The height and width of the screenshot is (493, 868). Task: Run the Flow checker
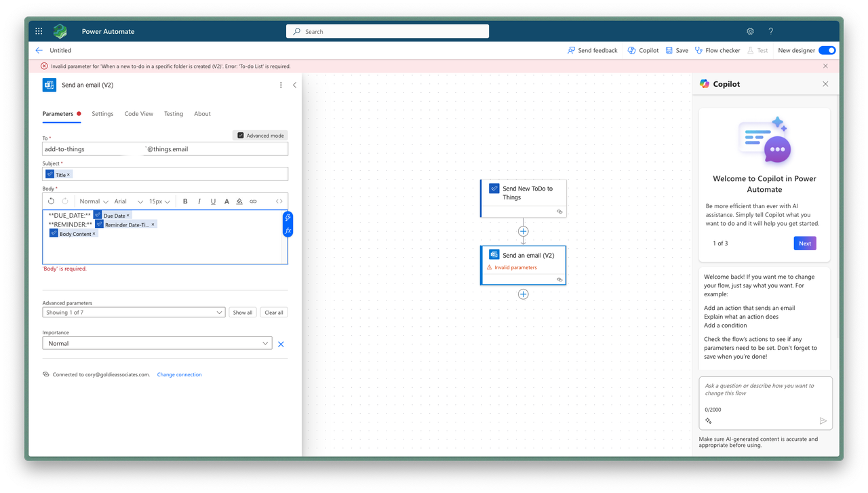coord(717,50)
